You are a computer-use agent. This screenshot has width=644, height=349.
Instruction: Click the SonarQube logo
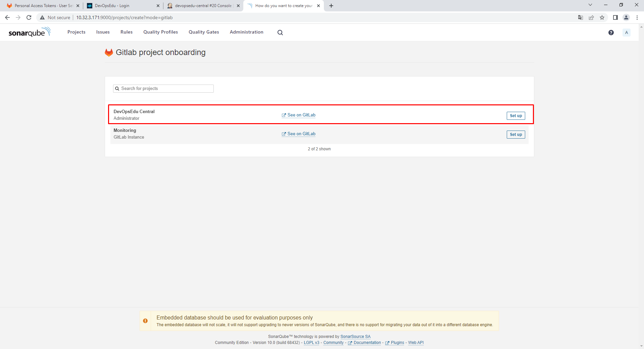click(30, 32)
